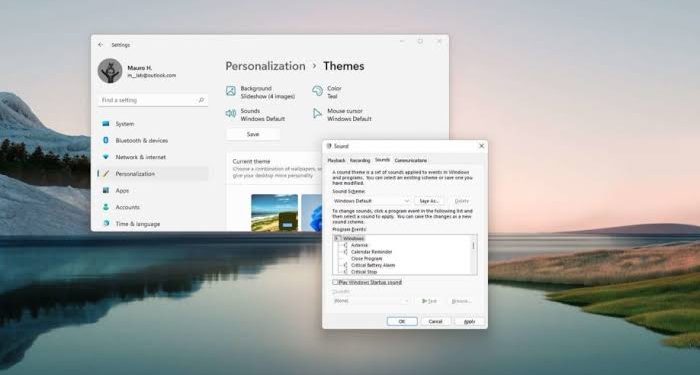
Task: Click the speaker icon beside Asterisk event
Action: (345, 245)
